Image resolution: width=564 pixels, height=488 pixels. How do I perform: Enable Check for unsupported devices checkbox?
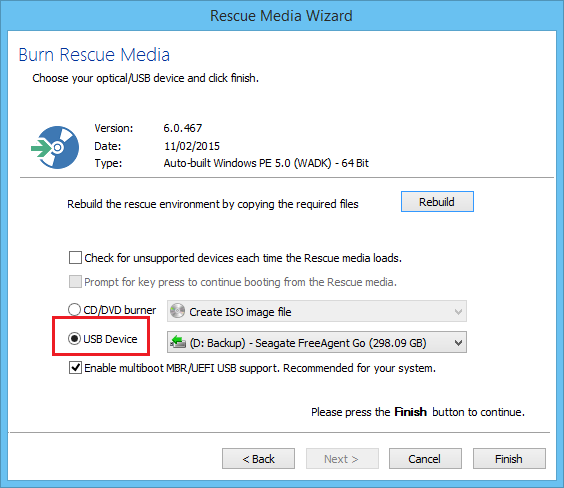[x=75, y=258]
